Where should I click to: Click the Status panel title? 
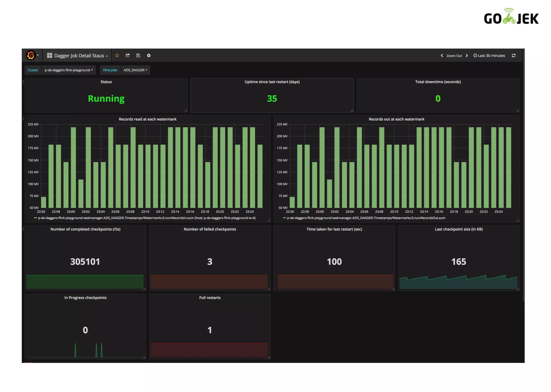[x=106, y=82]
